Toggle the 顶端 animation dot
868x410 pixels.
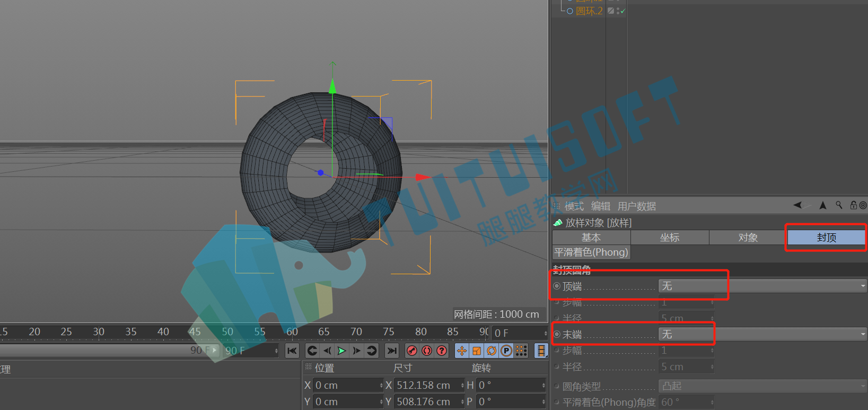557,286
